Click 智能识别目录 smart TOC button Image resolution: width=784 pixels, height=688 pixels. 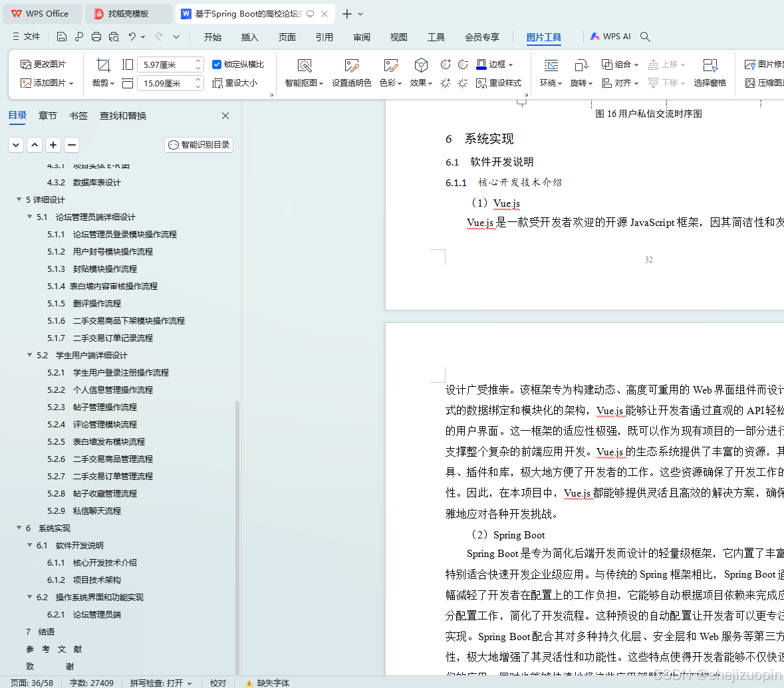coord(199,145)
